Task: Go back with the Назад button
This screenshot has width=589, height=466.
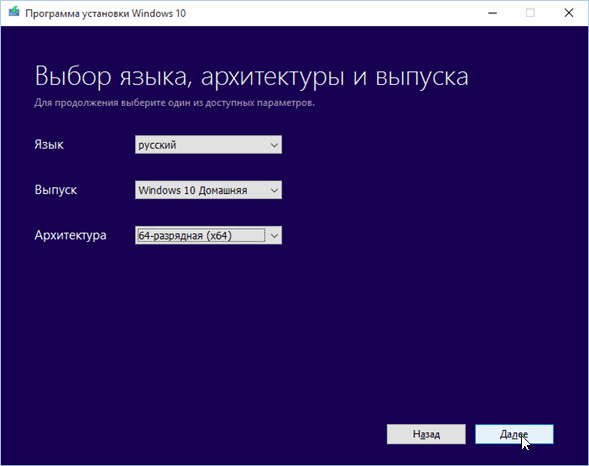Action: pyautogui.click(x=426, y=434)
